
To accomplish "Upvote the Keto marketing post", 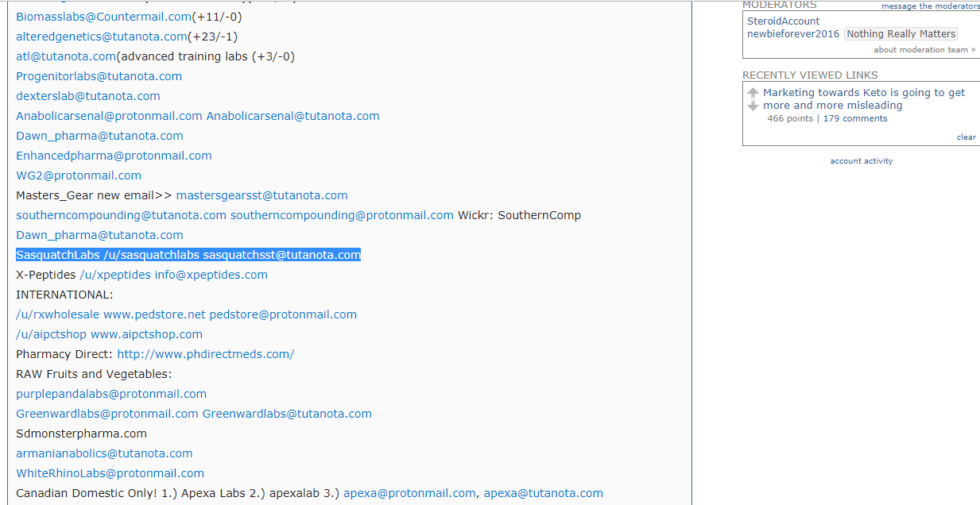I will point(753,93).
